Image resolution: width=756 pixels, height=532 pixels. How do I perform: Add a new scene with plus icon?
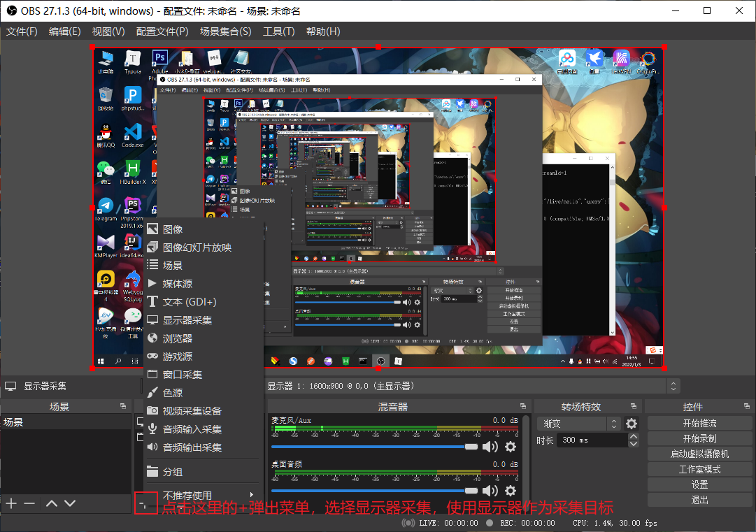[11, 503]
